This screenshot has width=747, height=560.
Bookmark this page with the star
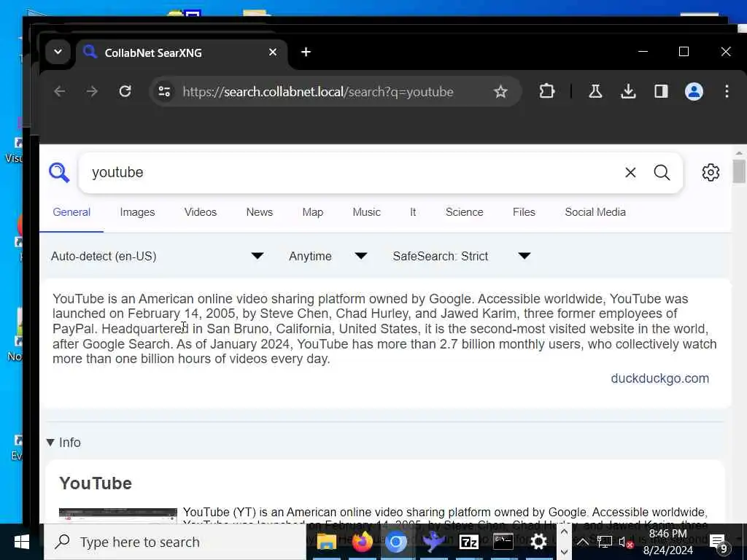pyautogui.click(x=500, y=91)
